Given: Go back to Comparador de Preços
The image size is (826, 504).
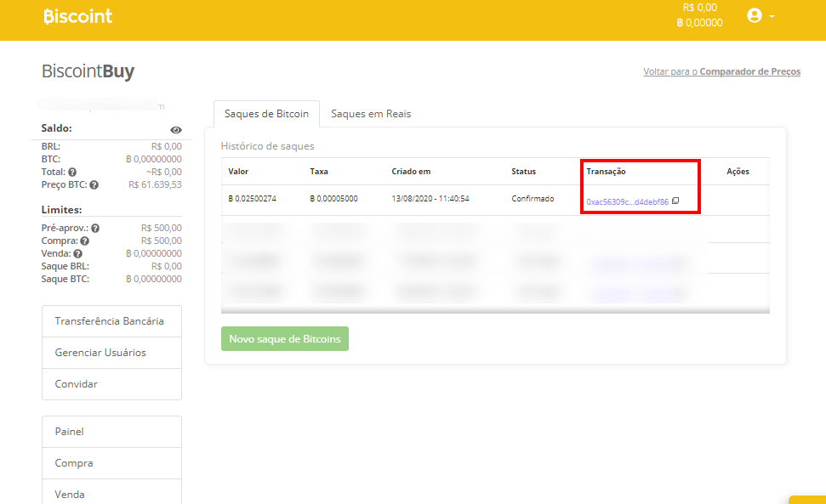Looking at the screenshot, I should [721, 71].
